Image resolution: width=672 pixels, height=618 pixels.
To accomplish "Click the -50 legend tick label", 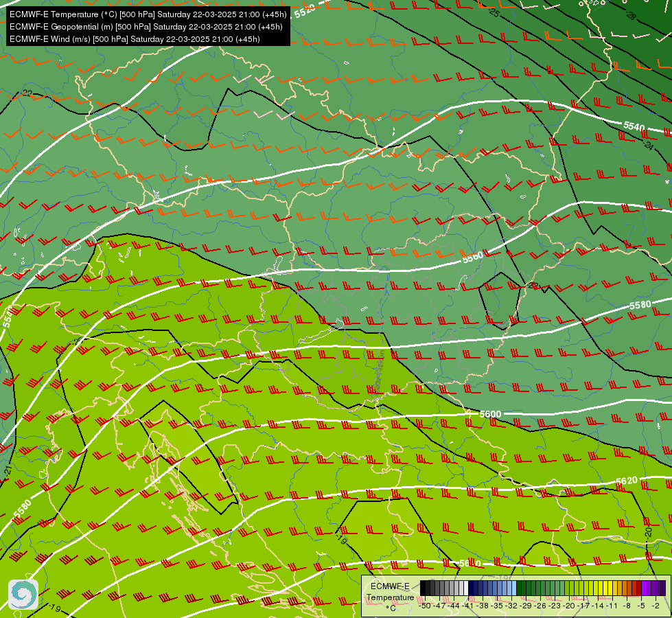I will [424, 606].
